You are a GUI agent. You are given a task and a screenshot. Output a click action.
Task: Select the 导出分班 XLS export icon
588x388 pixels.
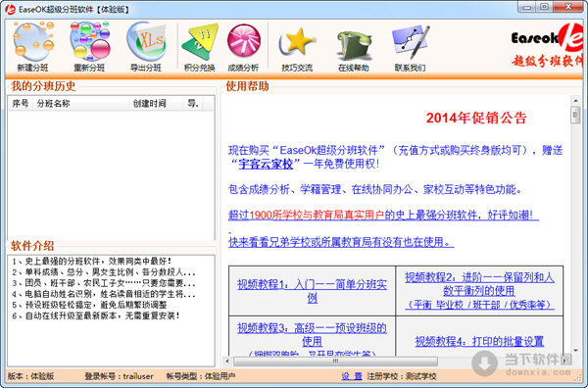[146, 46]
